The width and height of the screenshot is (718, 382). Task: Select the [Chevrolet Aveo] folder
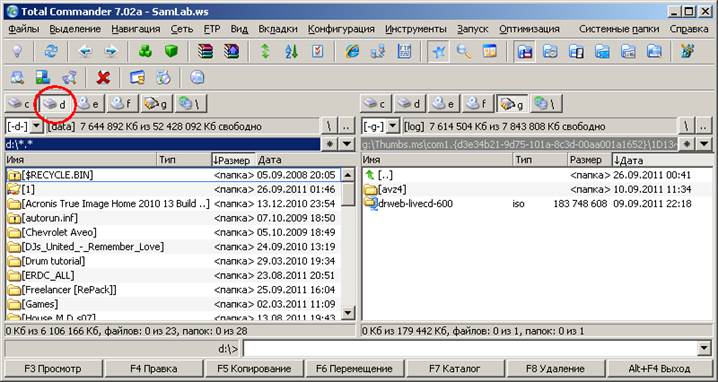(173, 232)
